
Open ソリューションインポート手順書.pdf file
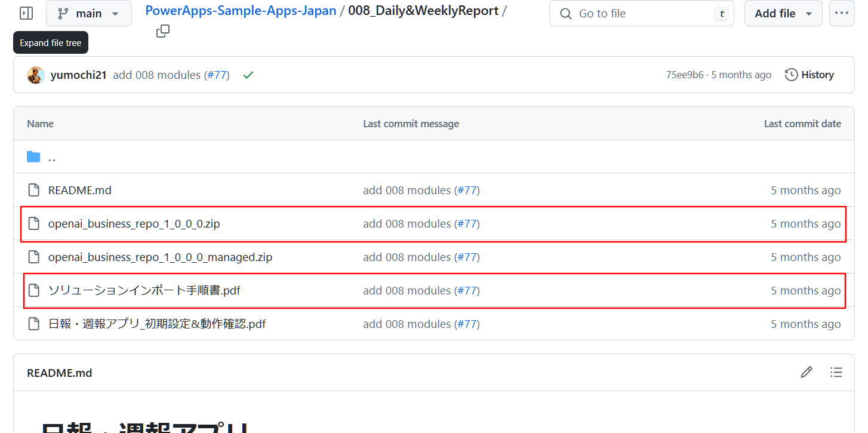tap(144, 291)
